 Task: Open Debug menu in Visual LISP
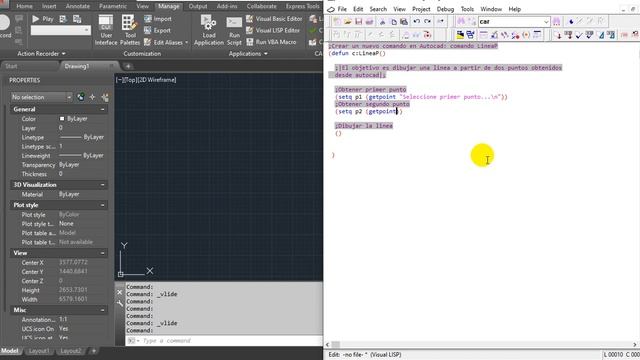pyautogui.click(x=445, y=9)
